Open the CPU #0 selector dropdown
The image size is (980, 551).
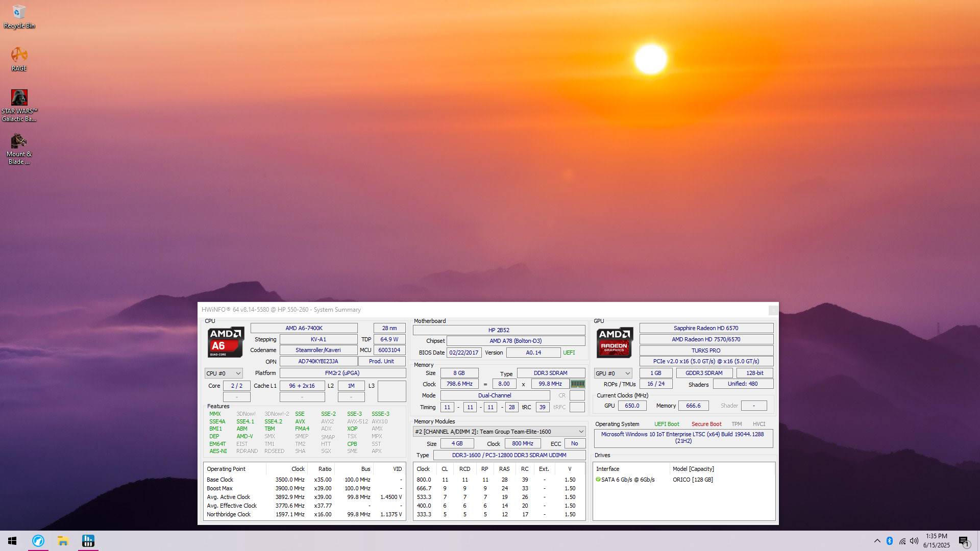(224, 373)
